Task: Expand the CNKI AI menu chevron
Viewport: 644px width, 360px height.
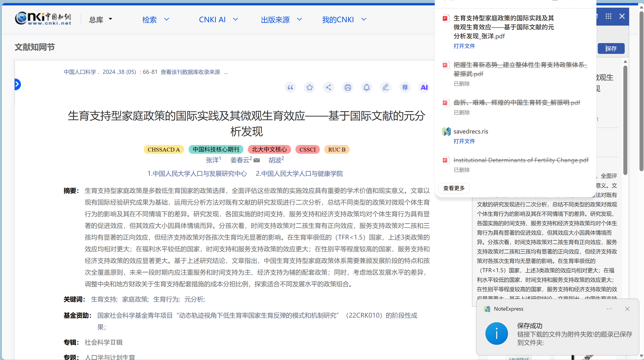Action: tap(236, 19)
